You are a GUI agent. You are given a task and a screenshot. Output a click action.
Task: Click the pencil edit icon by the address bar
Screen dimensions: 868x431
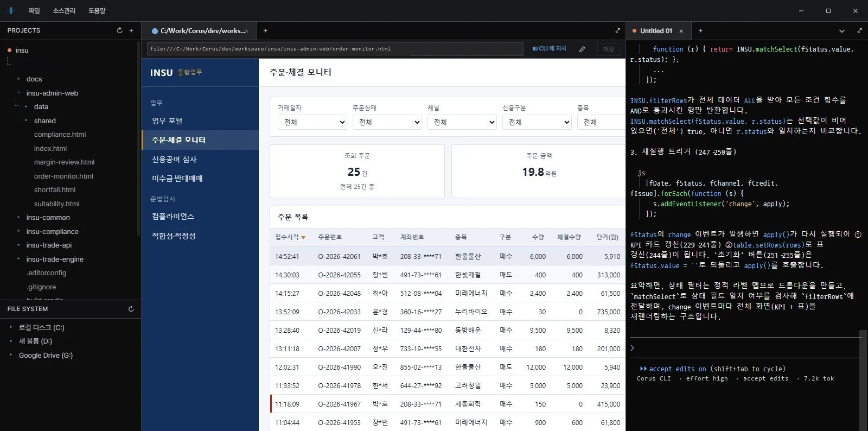[582, 49]
